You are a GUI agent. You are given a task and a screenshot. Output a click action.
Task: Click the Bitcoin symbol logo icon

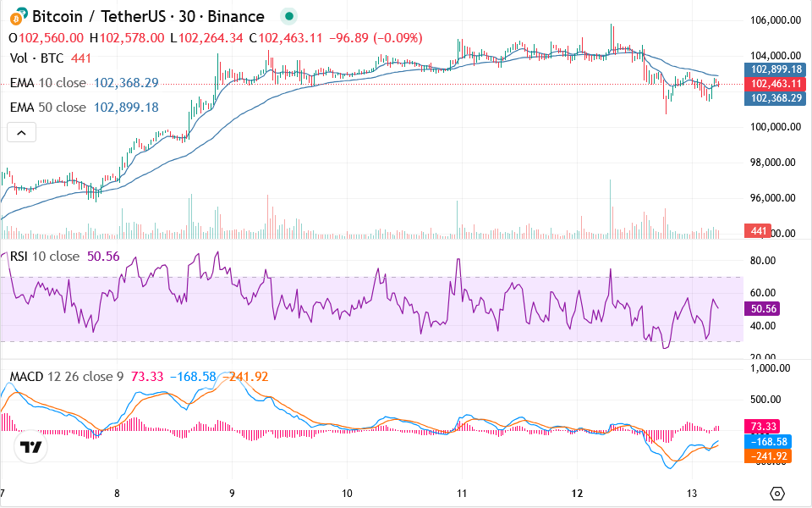click(x=18, y=17)
